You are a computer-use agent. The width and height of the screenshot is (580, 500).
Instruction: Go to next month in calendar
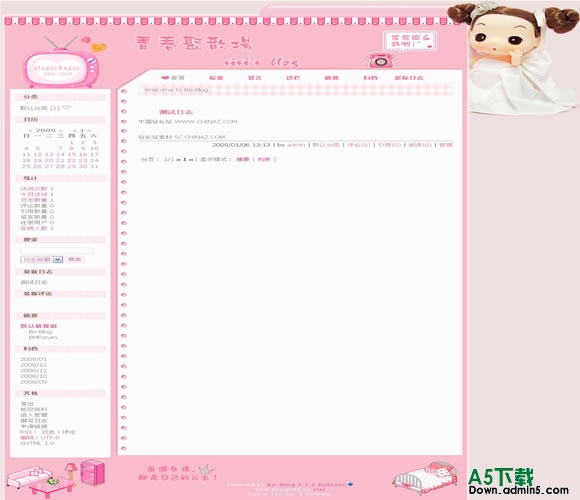[x=89, y=131]
